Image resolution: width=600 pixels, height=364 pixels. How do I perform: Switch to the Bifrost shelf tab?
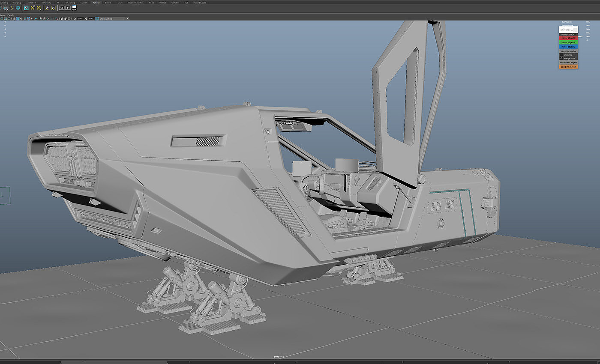tap(108, 3)
